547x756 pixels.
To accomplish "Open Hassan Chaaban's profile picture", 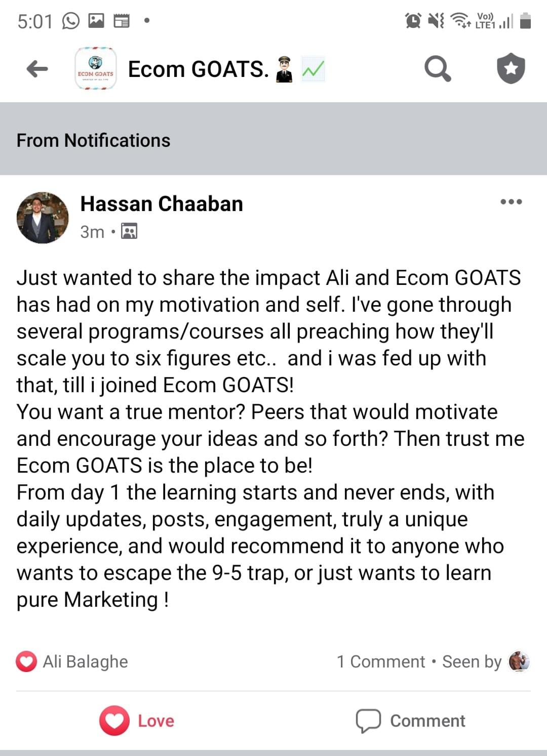I will (x=43, y=218).
